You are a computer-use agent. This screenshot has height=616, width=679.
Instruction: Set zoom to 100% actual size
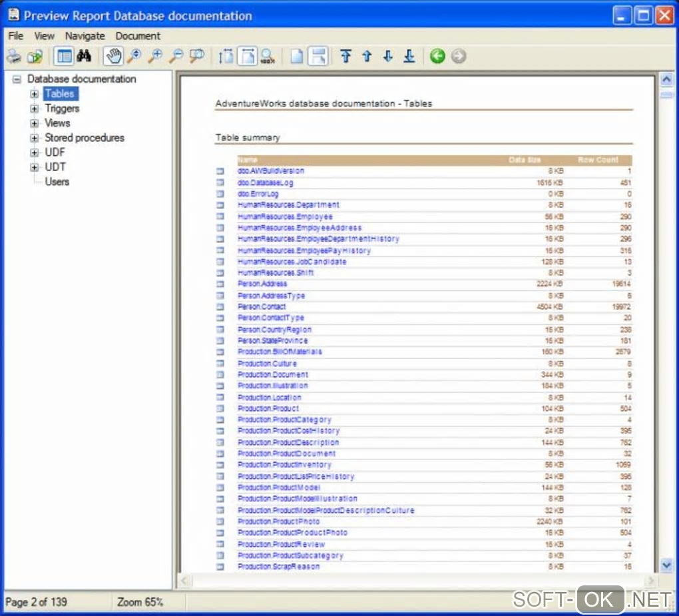pos(268,57)
